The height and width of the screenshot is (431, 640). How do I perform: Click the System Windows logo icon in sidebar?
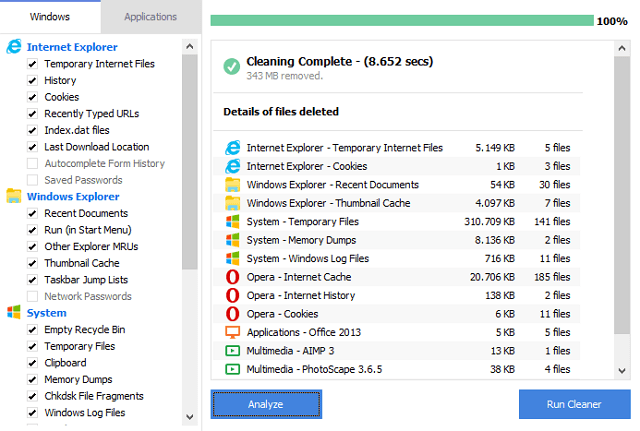tap(14, 313)
